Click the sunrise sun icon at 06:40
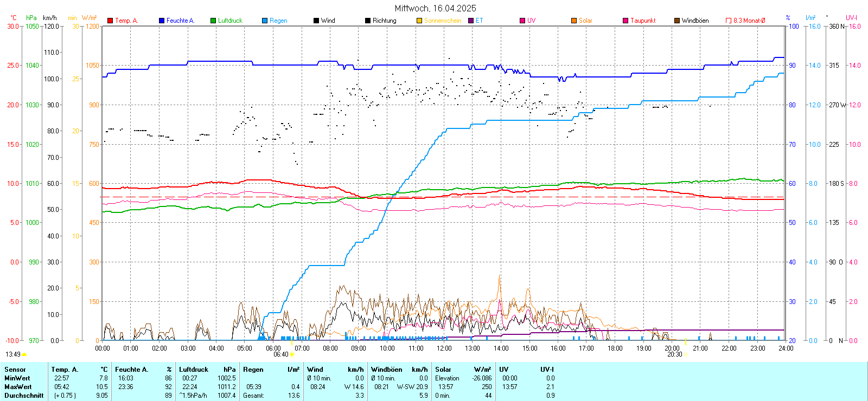The width and height of the screenshot is (868, 401). click(292, 354)
